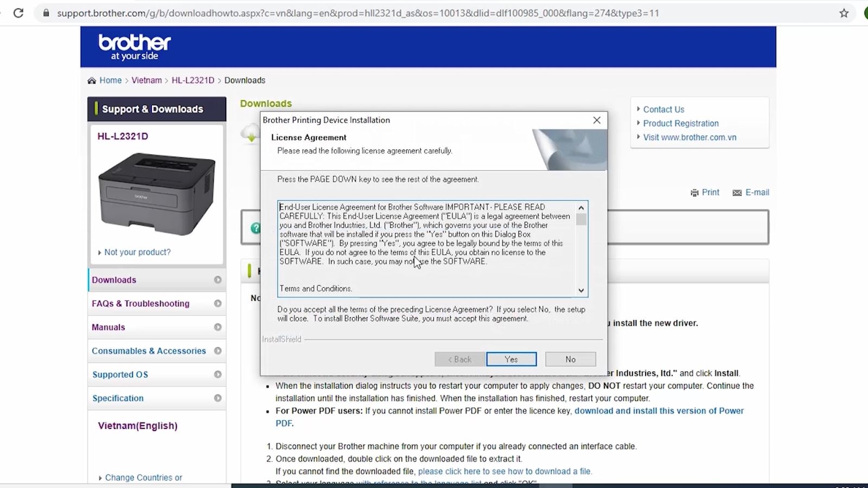Click the license text scroll down arrow

[581, 291]
